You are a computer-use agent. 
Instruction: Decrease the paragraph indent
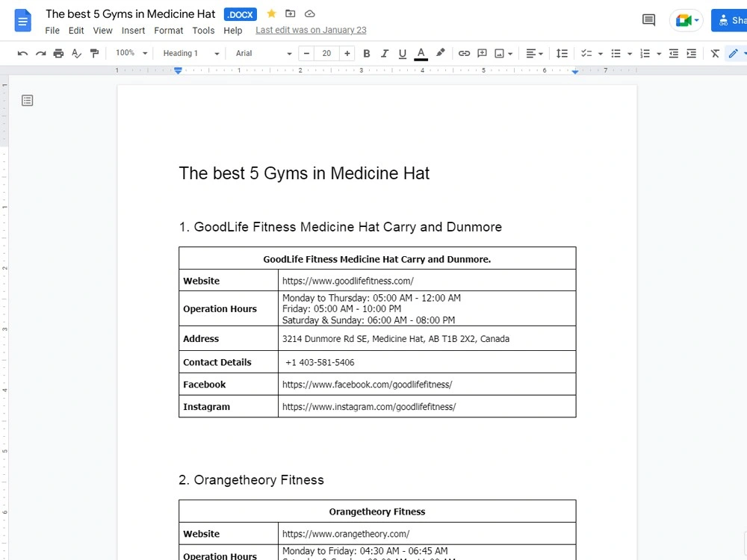click(x=674, y=53)
